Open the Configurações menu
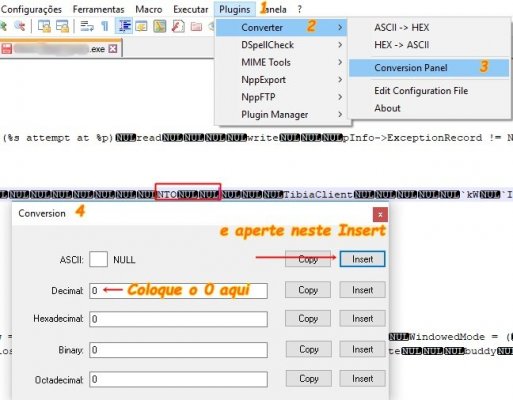This screenshot has width=513, height=400. (31, 9)
